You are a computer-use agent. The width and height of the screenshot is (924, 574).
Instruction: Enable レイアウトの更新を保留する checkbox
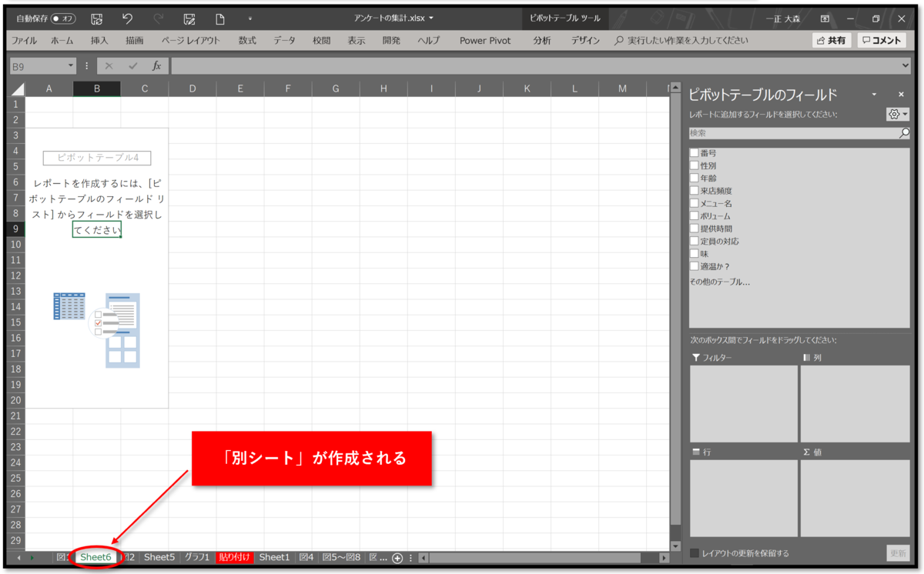click(695, 552)
